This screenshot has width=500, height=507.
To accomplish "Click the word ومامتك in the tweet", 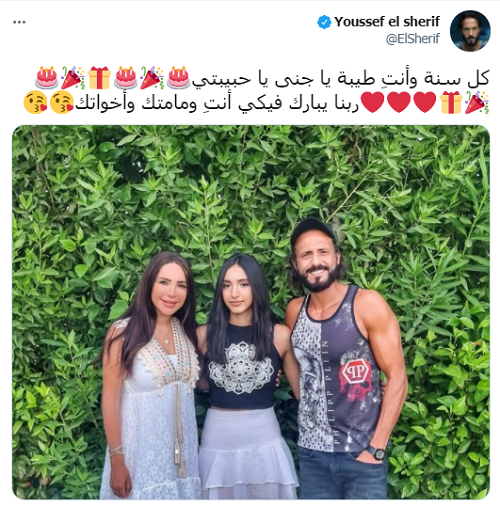I will pos(168,104).
